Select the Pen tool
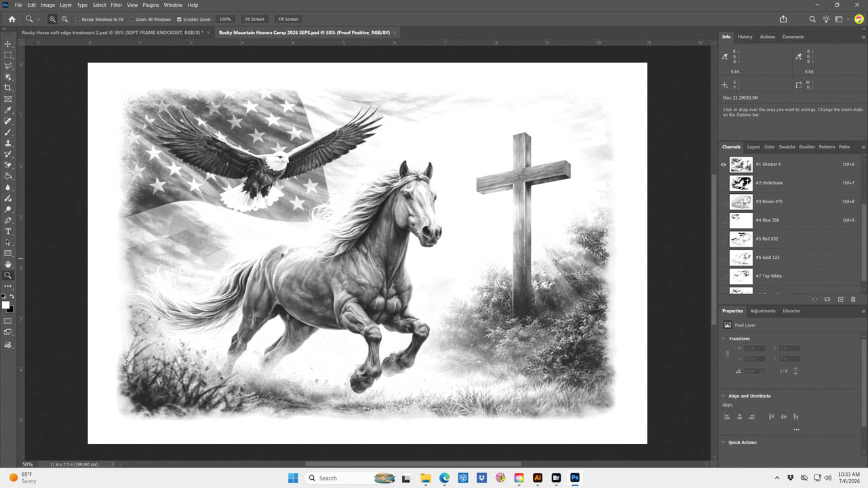The image size is (868, 488). click(8, 220)
